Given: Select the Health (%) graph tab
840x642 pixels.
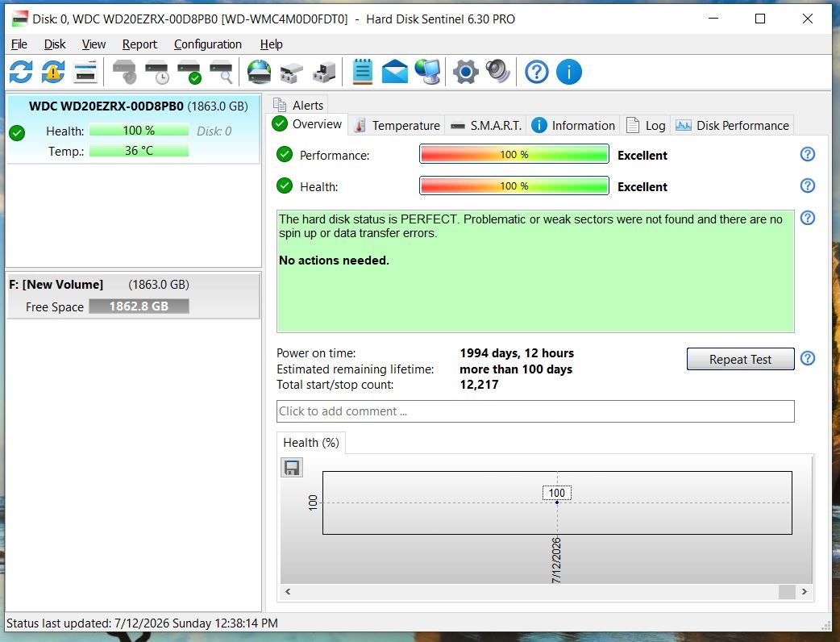Looking at the screenshot, I should pyautogui.click(x=311, y=443).
